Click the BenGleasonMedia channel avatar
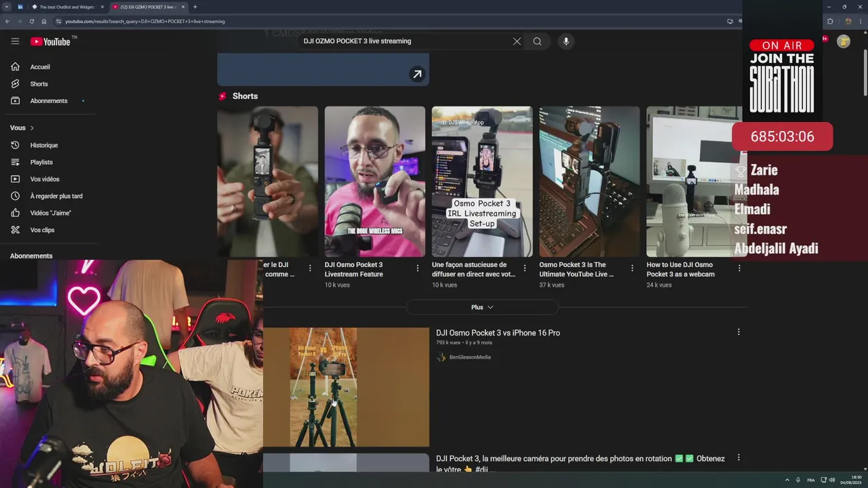 click(441, 357)
